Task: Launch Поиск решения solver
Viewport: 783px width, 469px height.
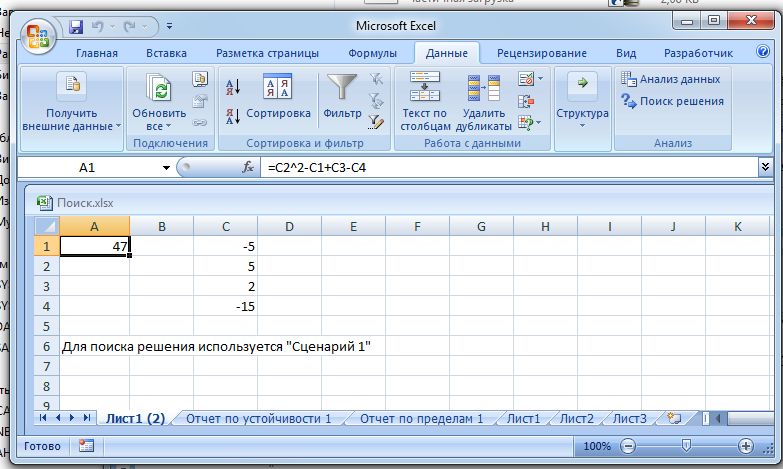Action: coord(672,101)
